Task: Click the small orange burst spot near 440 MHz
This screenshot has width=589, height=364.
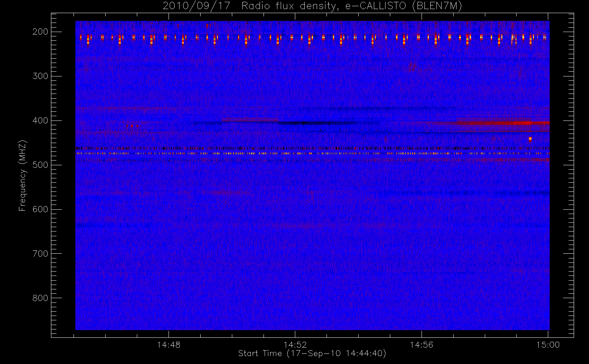Action: point(530,139)
